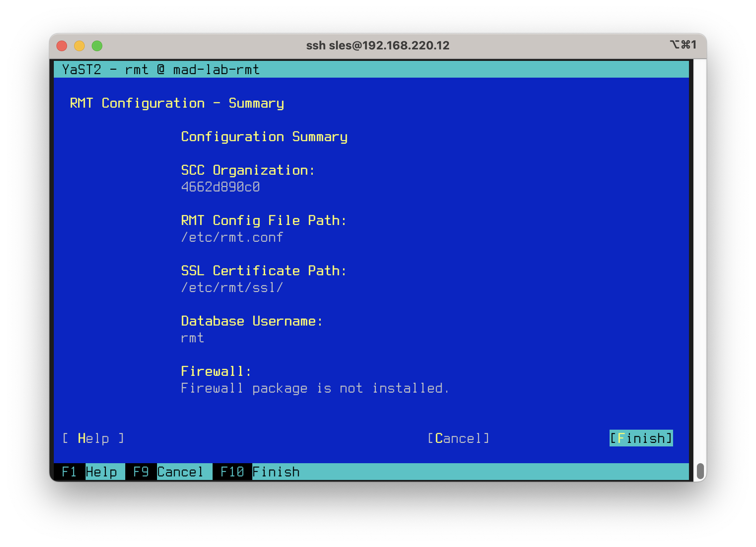Click the window shortcut indicator ⌥⌘1
This screenshot has width=756, height=547.
[x=683, y=45]
